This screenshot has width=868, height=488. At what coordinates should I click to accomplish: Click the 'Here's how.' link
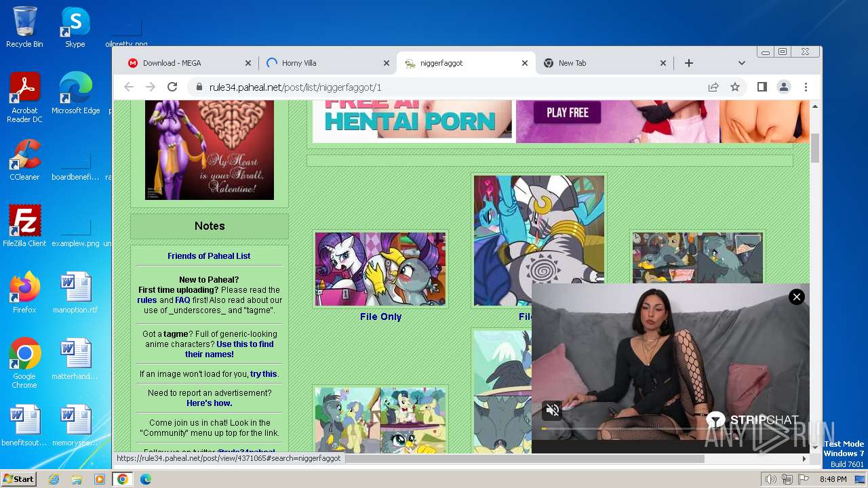(x=209, y=403)
